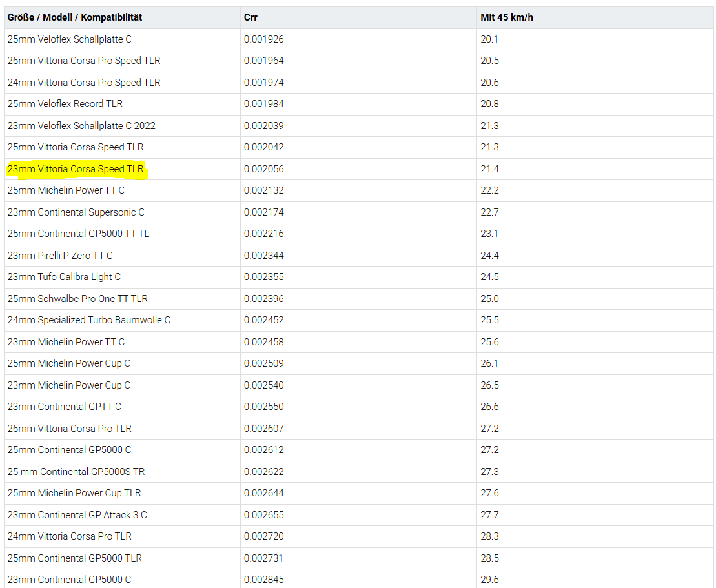Viewport: 716px width, 588px height.
Task: Select the 24mm Specialized Turbo Baumwolle C entry
Action: pyautogui.click(x=89, y=320)
